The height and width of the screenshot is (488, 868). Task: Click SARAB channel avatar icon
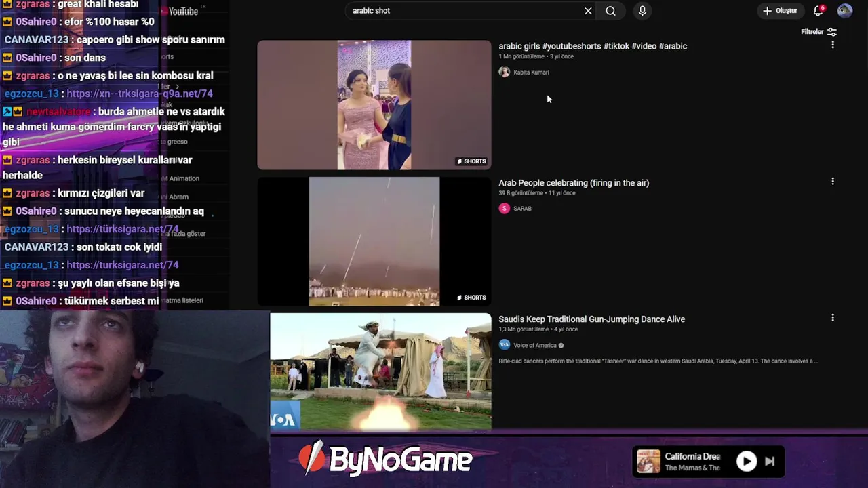[504, 209]
